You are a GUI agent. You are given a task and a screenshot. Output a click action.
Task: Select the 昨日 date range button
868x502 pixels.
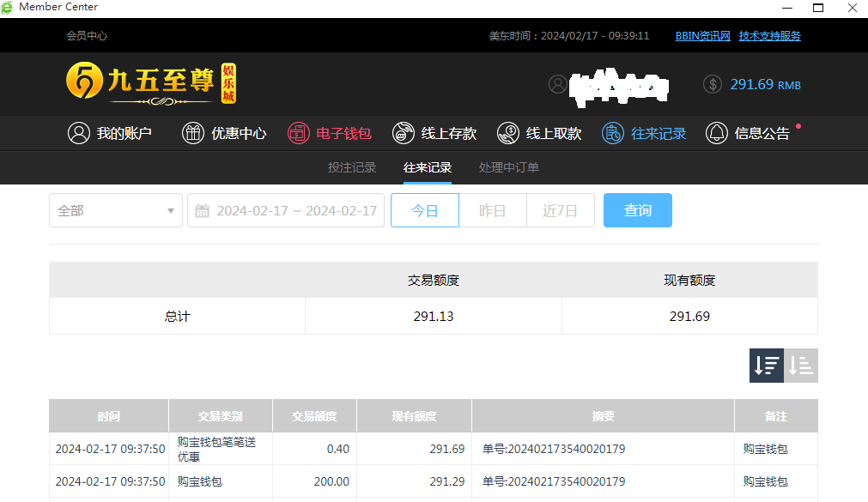[x=493, y=210]
